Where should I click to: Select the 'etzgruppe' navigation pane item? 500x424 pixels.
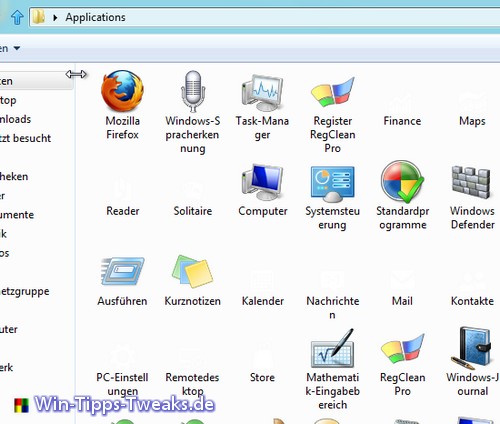pos(25,291)
